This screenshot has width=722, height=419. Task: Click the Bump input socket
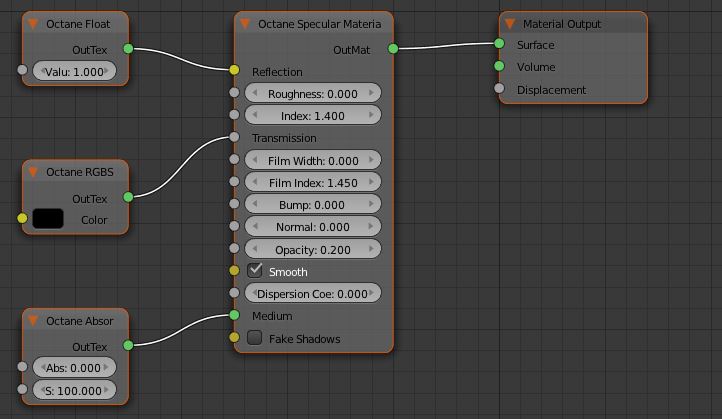234,204
